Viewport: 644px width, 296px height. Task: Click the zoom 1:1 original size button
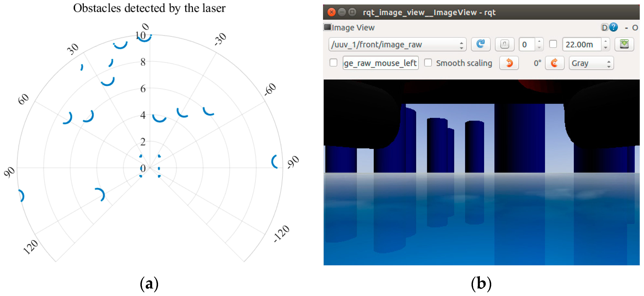click(504, 44)
